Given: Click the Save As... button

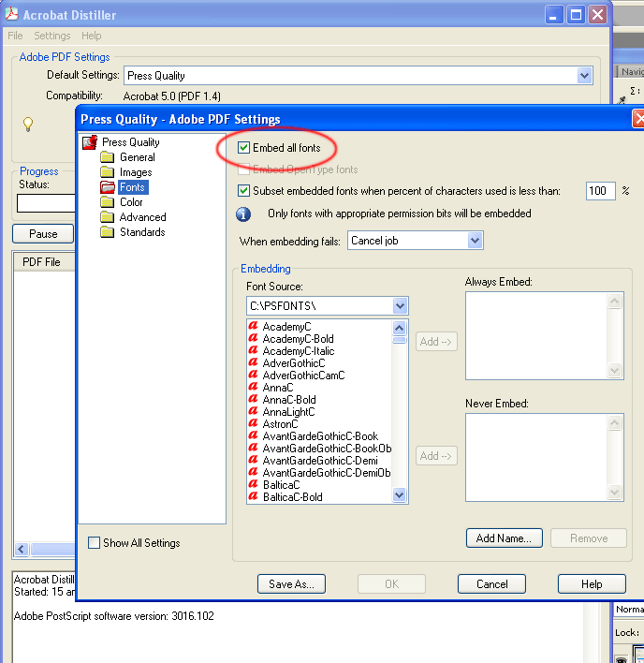Looking at the screenshot, I should (291, 584).
